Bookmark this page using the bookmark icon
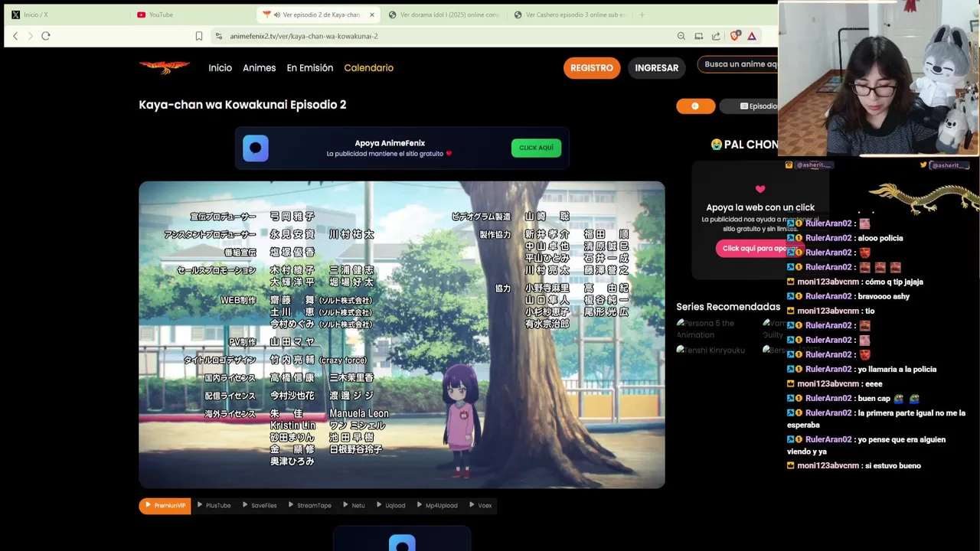 pyautogui.click(x=199, y=36)
